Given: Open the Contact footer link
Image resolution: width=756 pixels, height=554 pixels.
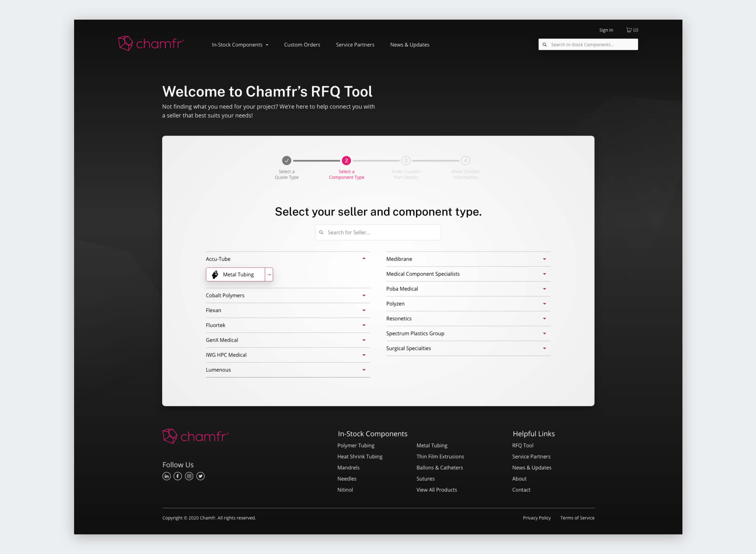Looking at the screenshot, I should [x=521, y=490].
